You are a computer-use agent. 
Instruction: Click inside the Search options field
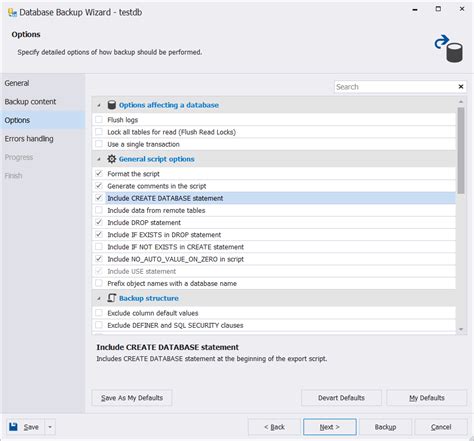[395, 87]
